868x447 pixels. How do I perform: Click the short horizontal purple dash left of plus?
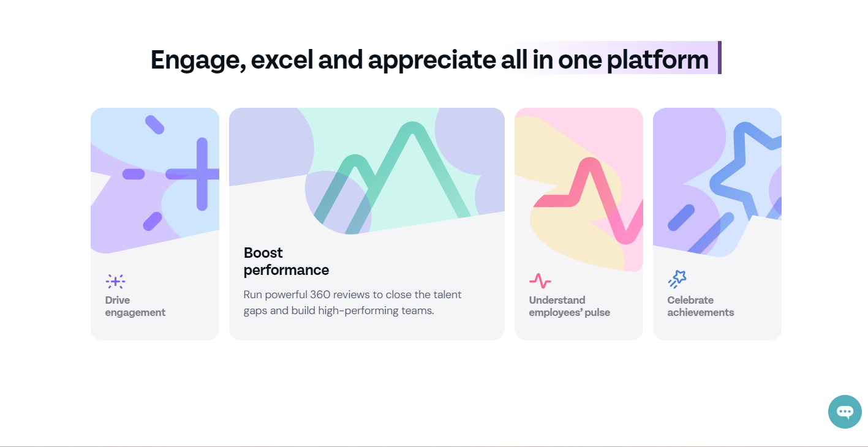[x=134, y=174]
